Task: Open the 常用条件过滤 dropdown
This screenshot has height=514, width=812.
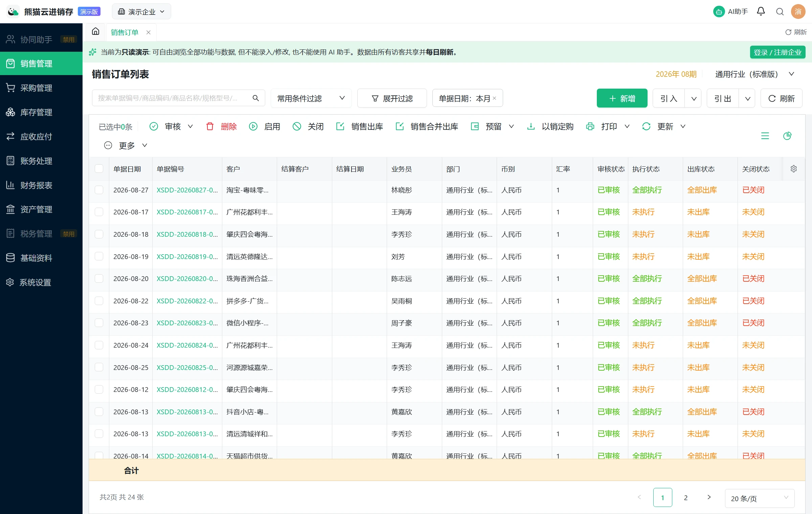Action: tap(311, 98)
